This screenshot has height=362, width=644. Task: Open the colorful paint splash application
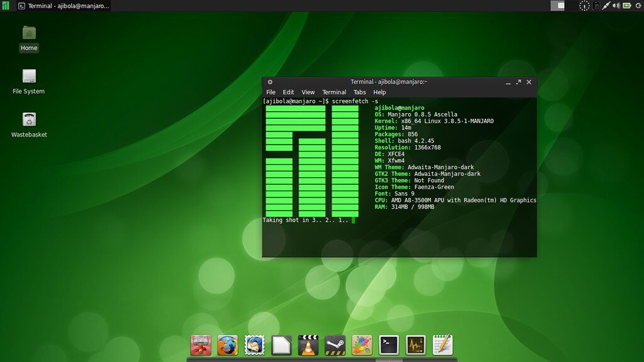[x=362, y=345]
